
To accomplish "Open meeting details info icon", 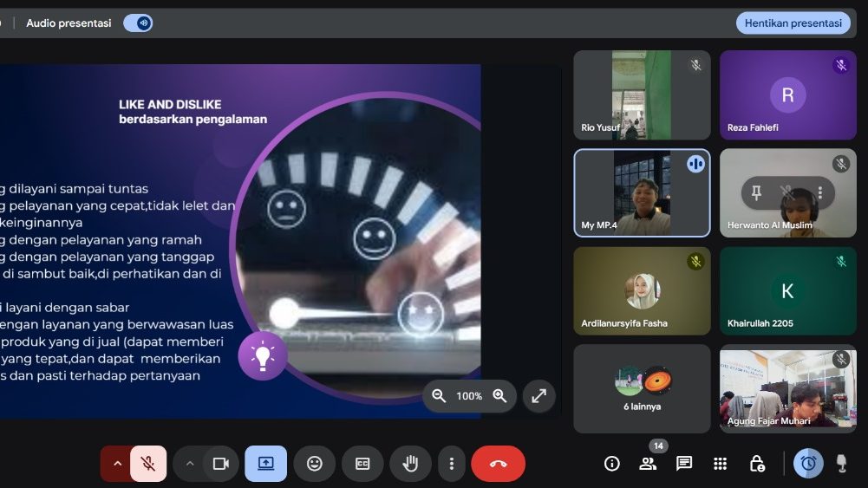I will coord(612,464).
